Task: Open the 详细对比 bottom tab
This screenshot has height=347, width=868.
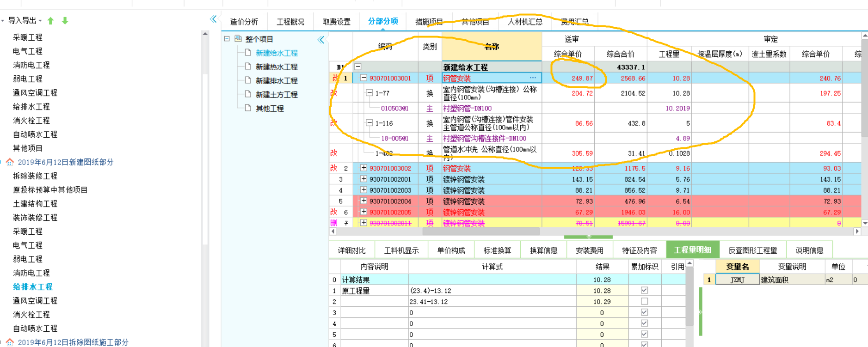Action: [x=351, y=250]
